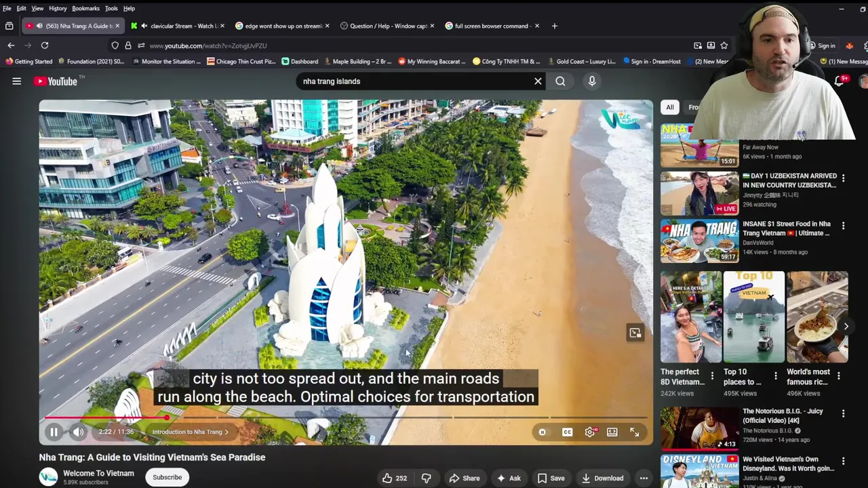
Task: Switch to theater mode view
Action: 612,432
